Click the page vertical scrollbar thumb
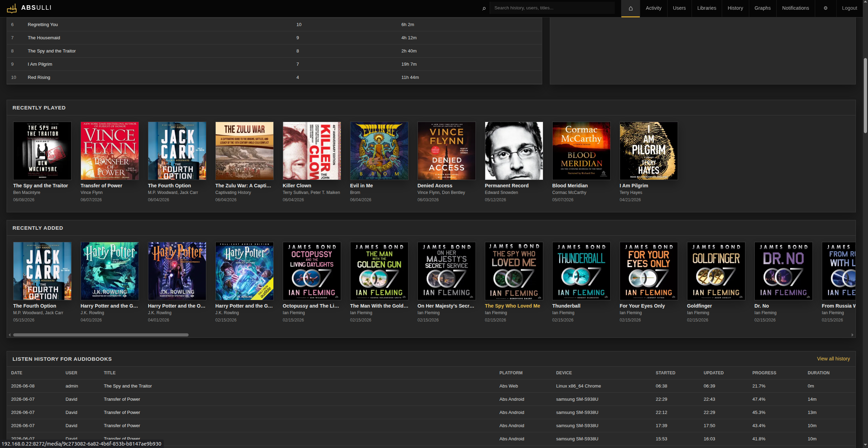The height and width of the screenshot is (448, 868). point(865,96)
